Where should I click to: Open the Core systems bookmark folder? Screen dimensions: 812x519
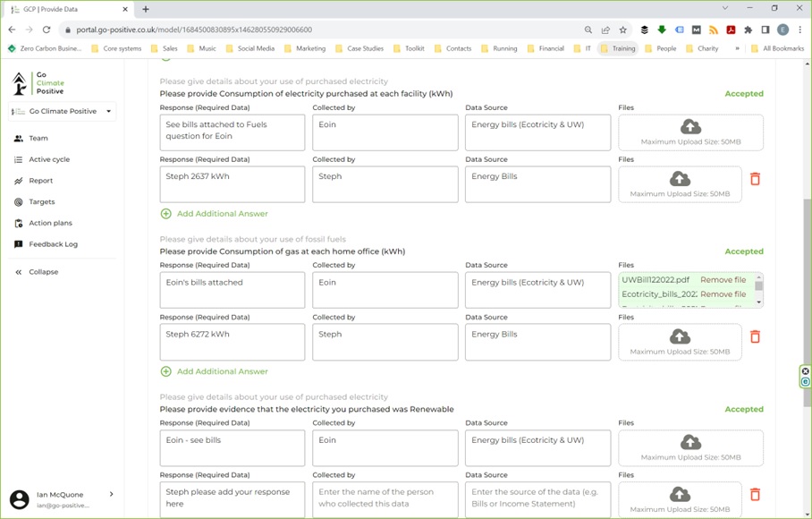(116, 48)
